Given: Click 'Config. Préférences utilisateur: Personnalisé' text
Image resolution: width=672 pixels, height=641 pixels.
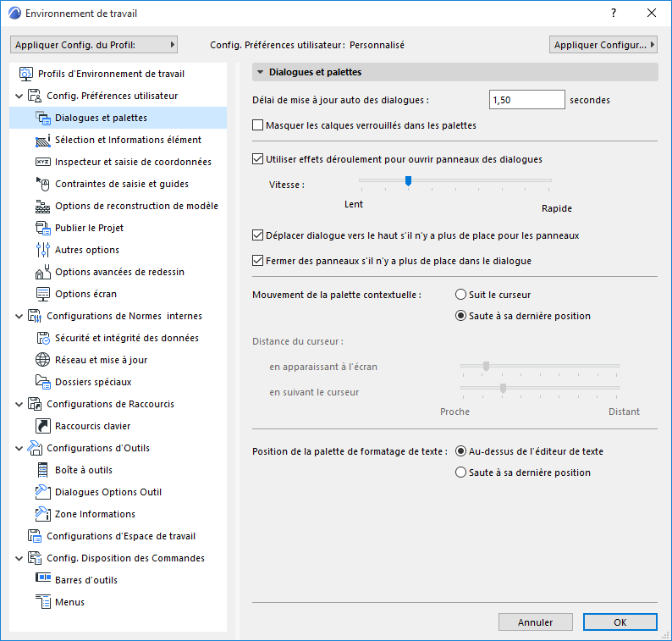Looking at the screenshot, I should (307, 45).
